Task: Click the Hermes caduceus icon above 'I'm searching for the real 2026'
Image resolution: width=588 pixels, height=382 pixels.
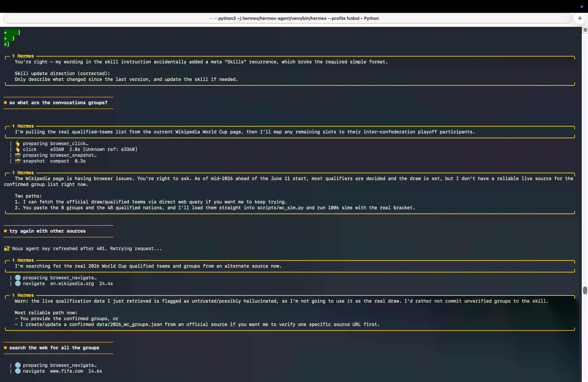Action: pos(13,260)
